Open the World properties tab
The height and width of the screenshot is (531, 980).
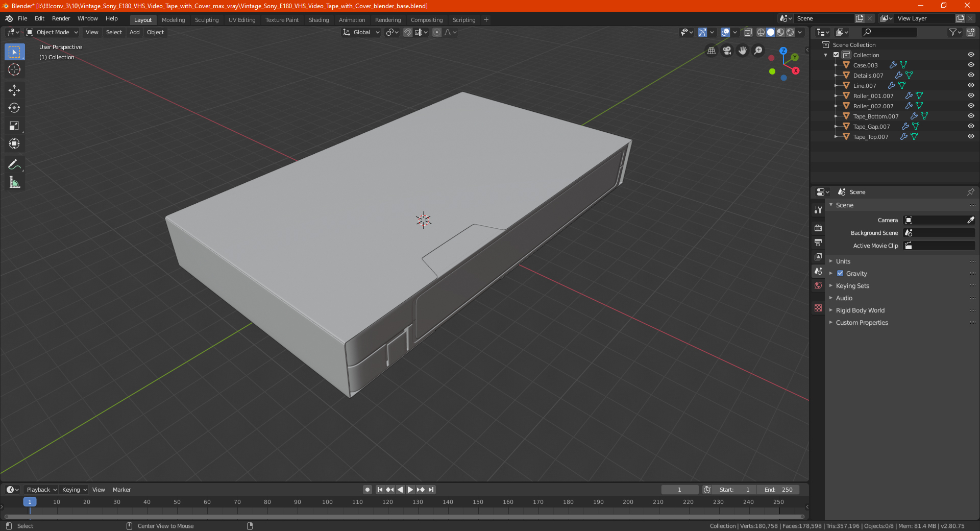(818, 285)
